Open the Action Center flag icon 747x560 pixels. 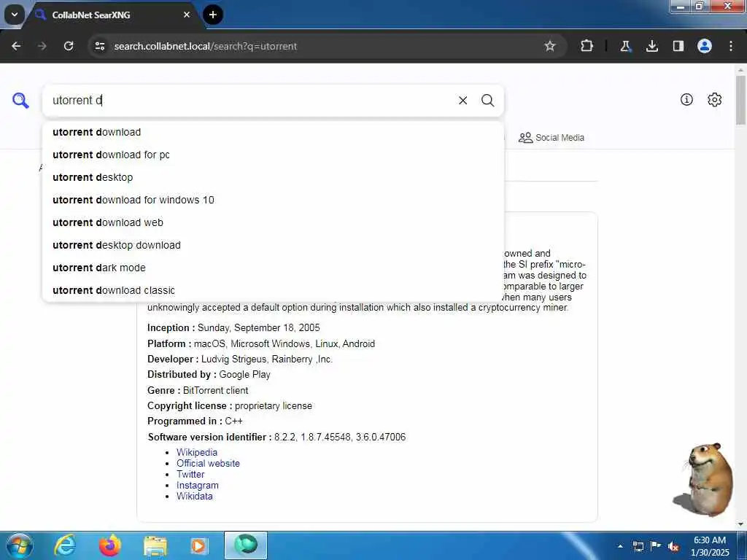656,546
